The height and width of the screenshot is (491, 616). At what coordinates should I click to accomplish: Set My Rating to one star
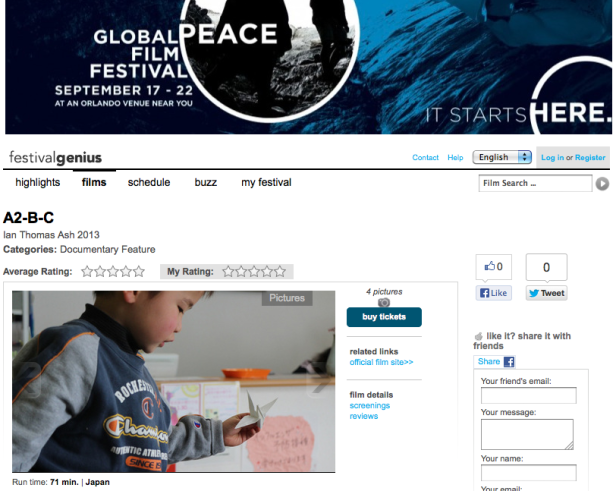[x=228, y=271]
